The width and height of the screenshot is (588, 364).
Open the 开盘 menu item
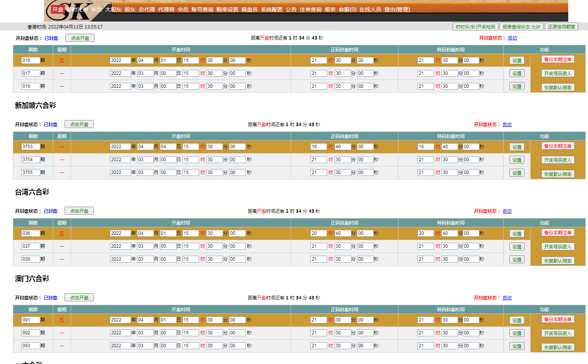tap(58, 9)
